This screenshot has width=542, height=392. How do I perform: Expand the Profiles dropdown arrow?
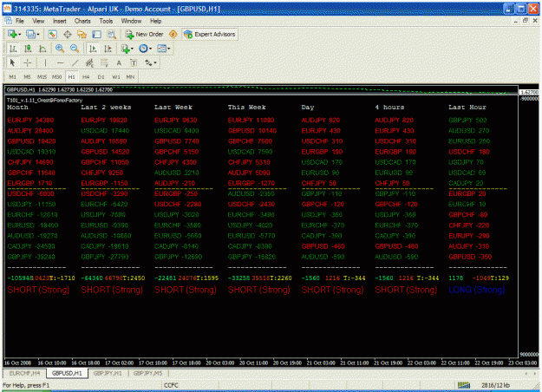click(37, 34)
